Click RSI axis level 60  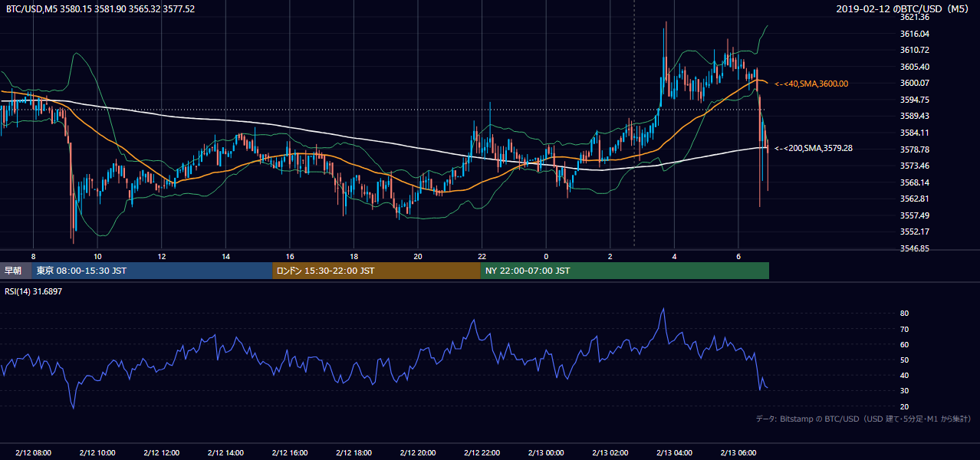(x=904, y=344)
